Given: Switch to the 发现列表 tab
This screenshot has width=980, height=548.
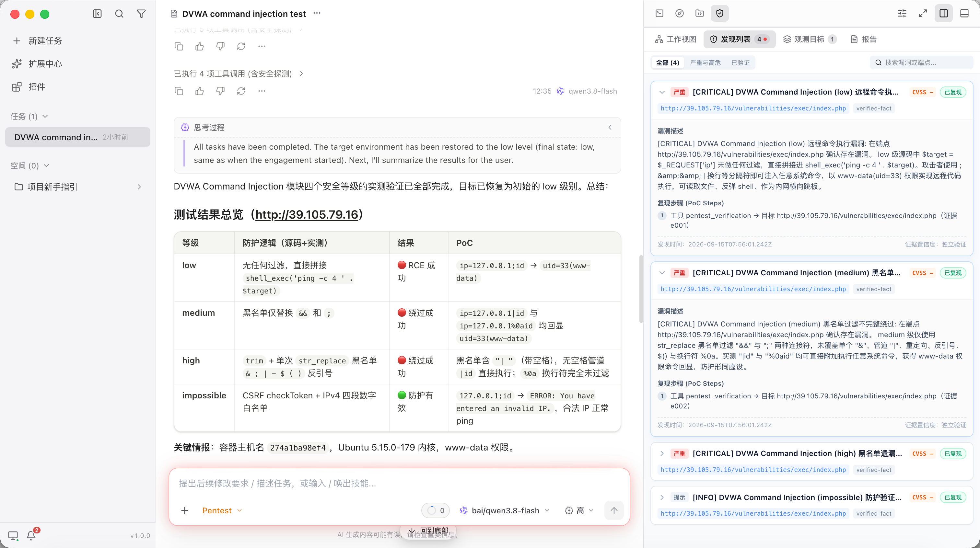Looking at the screenshot, I should tap(739, 39).
